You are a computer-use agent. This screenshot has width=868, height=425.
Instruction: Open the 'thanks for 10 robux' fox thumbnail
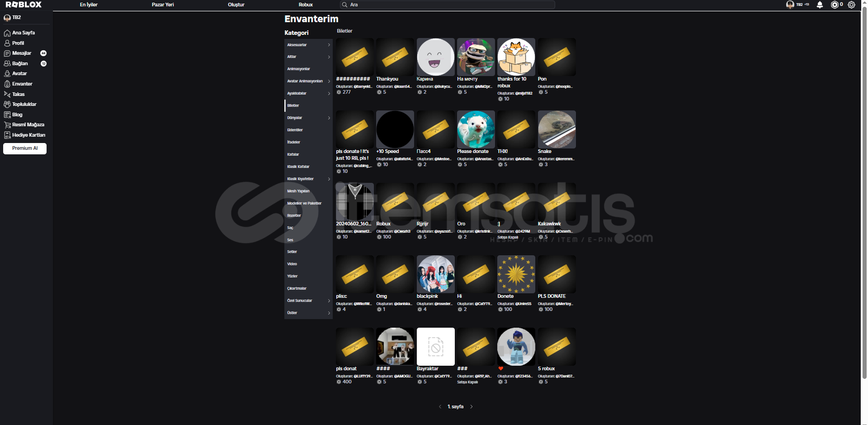pos(516,57)
